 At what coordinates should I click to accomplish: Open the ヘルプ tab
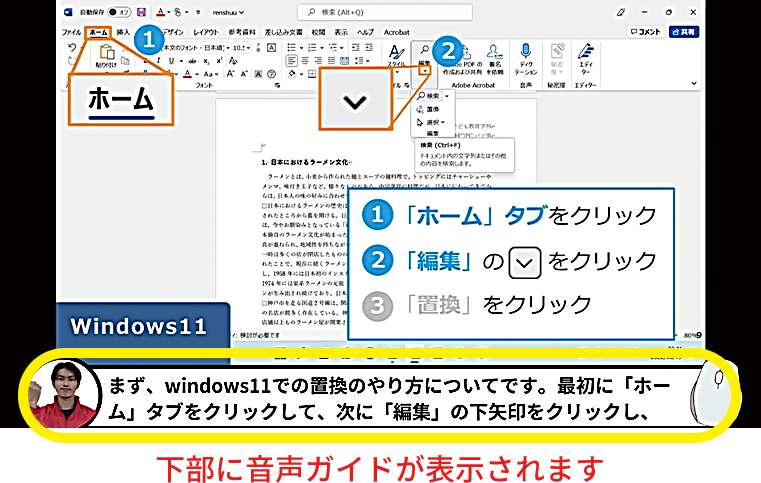pyautogui.click(x=365, y=32)
